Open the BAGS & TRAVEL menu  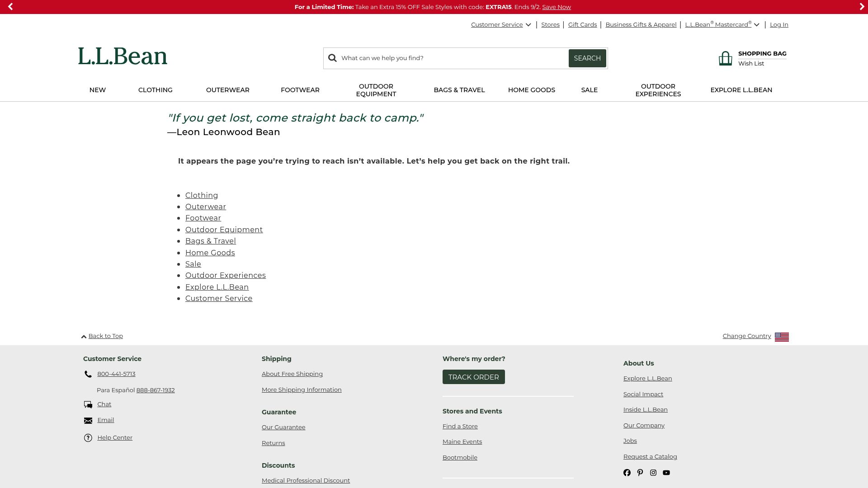459,90
